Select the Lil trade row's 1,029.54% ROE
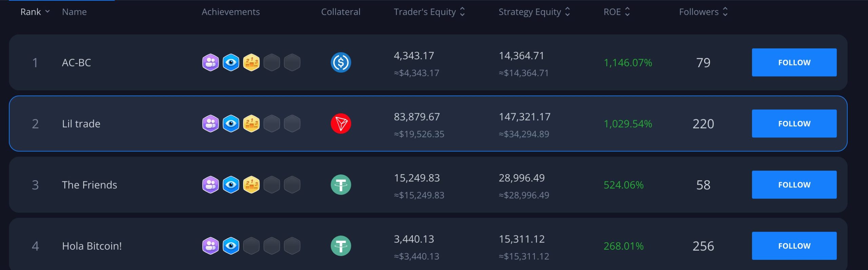The image size is (868, 270). tap(628, 124)
